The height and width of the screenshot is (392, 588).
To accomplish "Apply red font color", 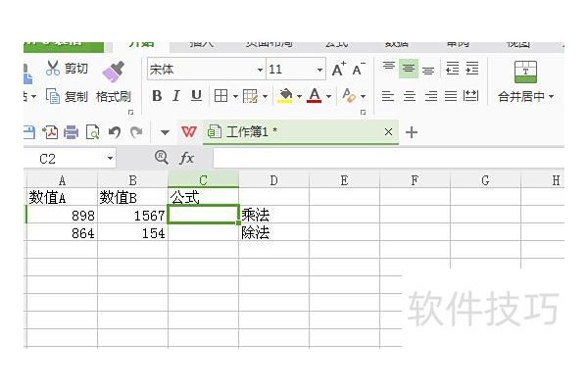I will pyautogui.click(x=315, y=96).
